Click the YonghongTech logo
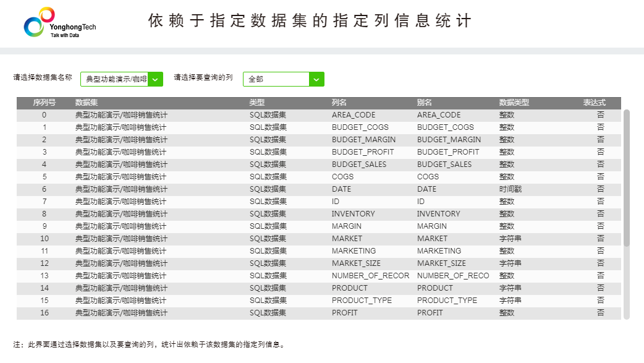Screen dimensions: 644x363 point(59,23)
